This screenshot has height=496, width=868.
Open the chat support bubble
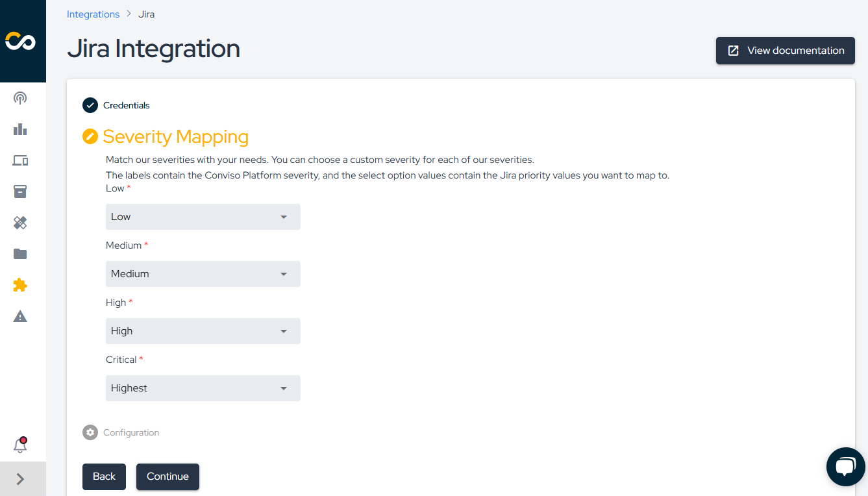[846, 467]
